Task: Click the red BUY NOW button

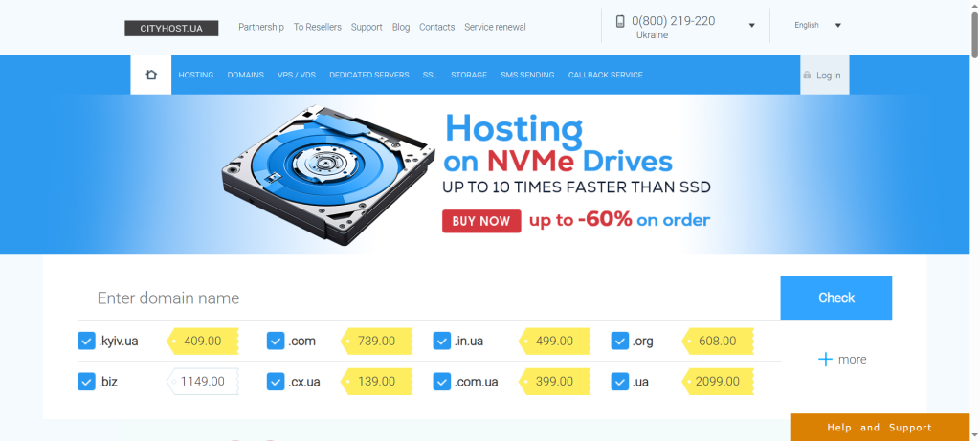Action: coord(481,221)
